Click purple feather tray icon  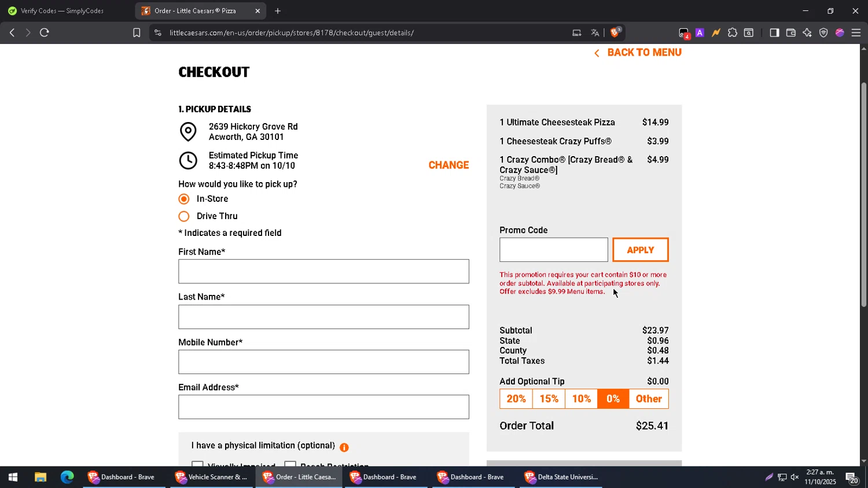769,477
